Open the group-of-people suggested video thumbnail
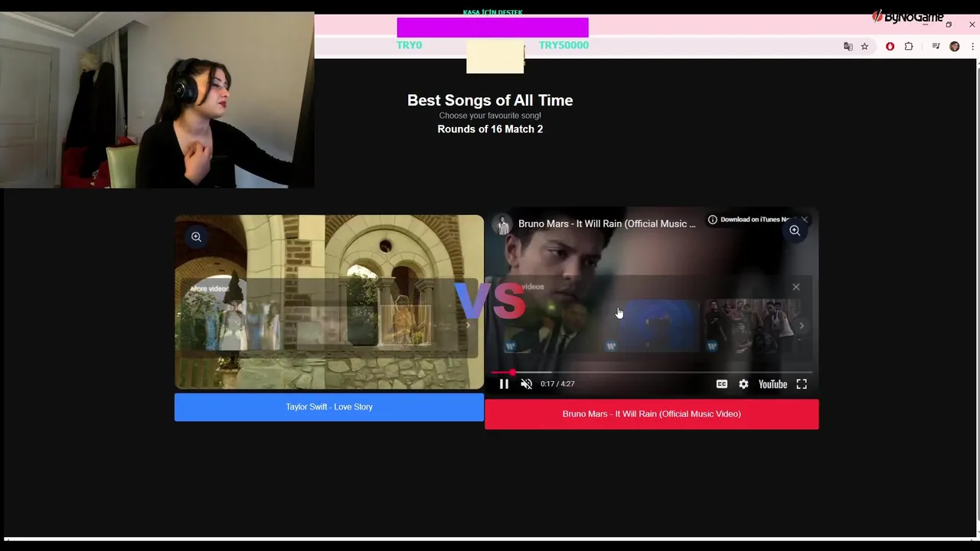The width and height of the screenshot is (980, 551). (752, 326)
